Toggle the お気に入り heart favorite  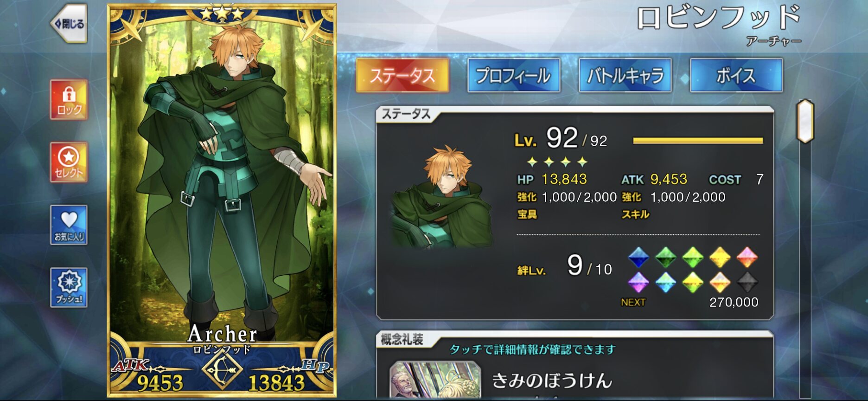click(x=69, y=225)
